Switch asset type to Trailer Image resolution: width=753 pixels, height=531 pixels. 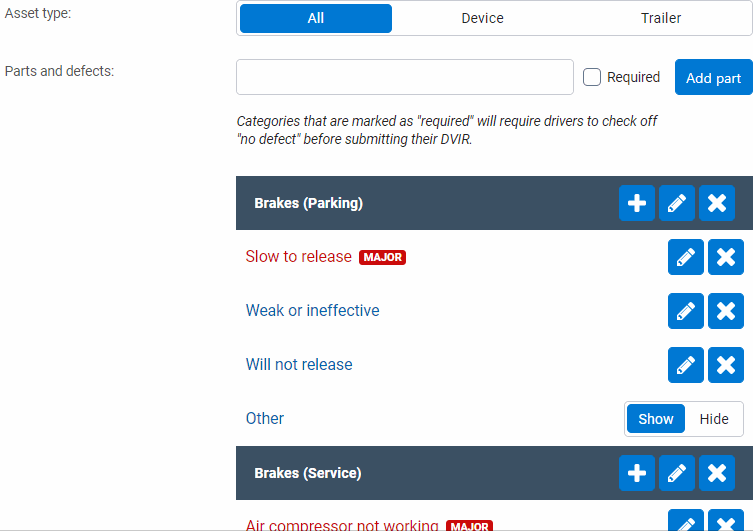(661, 18)
